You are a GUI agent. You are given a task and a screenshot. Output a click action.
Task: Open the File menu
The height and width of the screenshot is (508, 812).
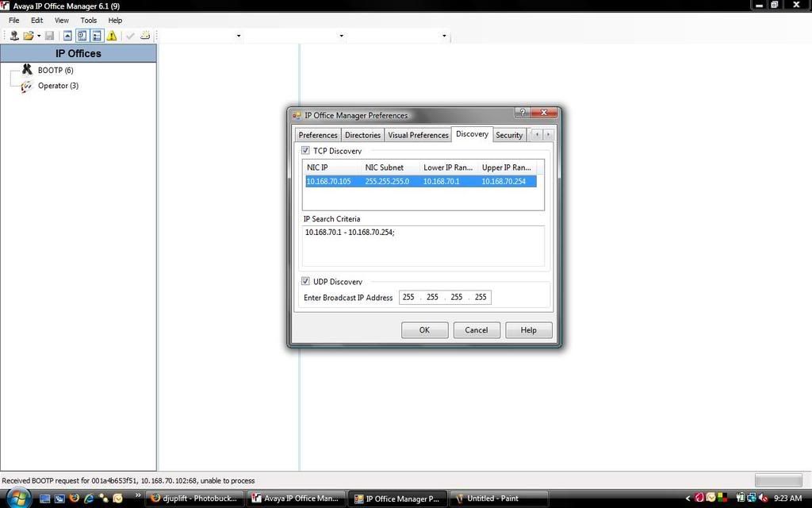coord(14,20)
